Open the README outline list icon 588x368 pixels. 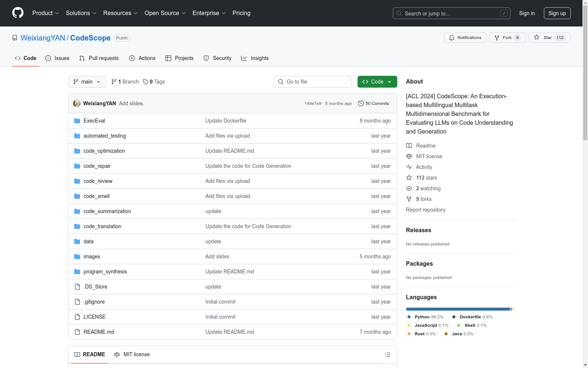point(387,355)
